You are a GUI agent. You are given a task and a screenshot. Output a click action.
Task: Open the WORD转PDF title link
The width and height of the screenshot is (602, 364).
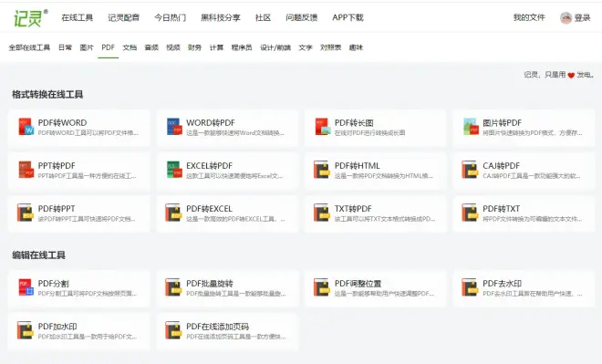(x=211, y=123)
